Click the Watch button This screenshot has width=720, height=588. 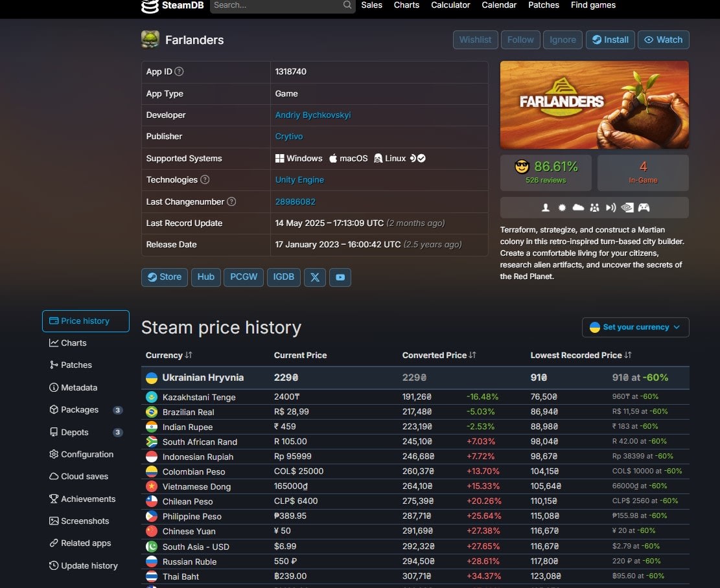663,40
